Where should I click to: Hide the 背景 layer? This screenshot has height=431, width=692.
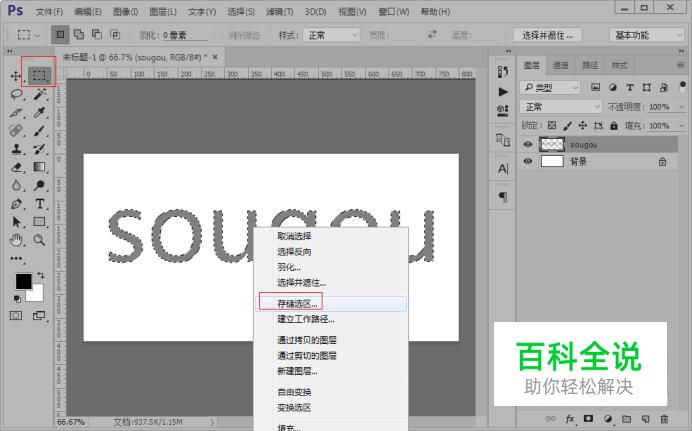click(x=528, y=161)
